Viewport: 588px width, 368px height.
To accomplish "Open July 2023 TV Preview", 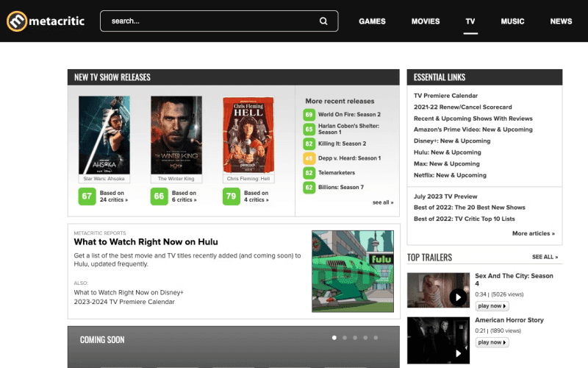I will [x=445, y=197].
